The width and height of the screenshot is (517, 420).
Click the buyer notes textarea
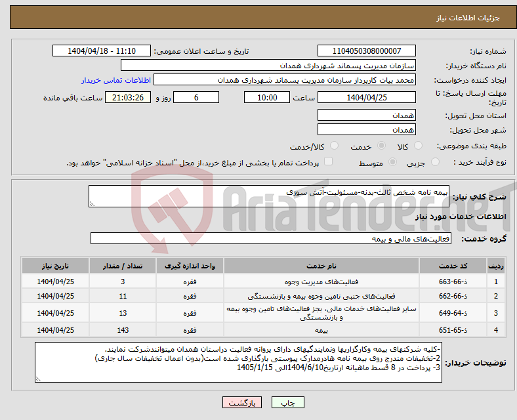tap(238, 362)
